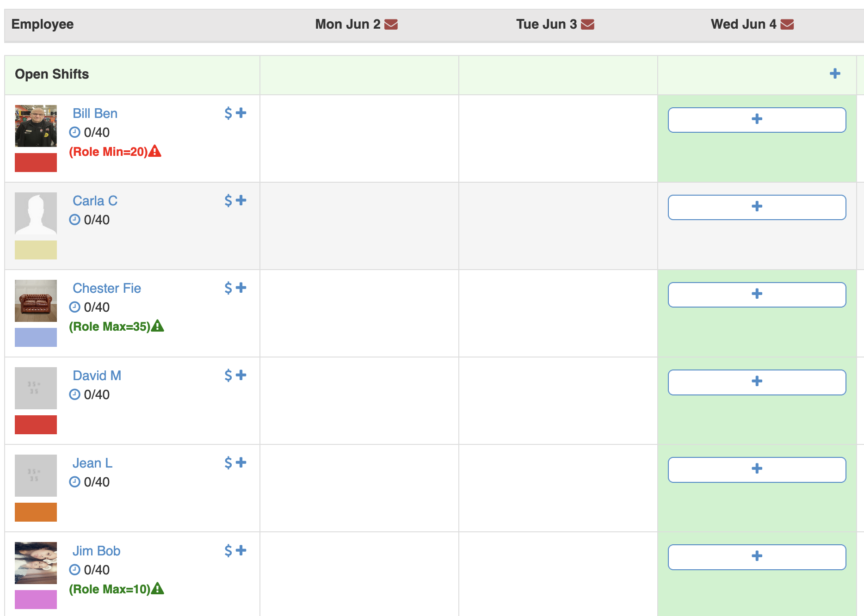Screen dimensions: 864x616
Task: Open David M's employee name link
Action: tap(97, 376)
